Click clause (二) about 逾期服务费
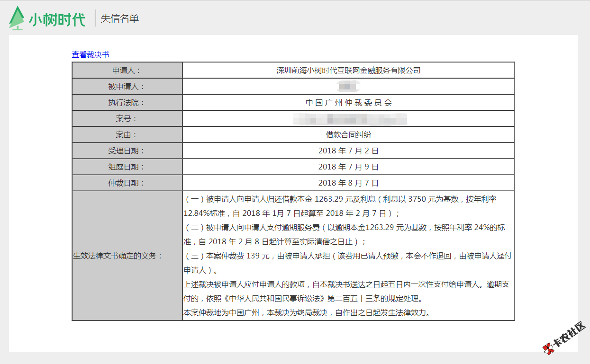Screen dimensions: 590x364 pos(345,234)
